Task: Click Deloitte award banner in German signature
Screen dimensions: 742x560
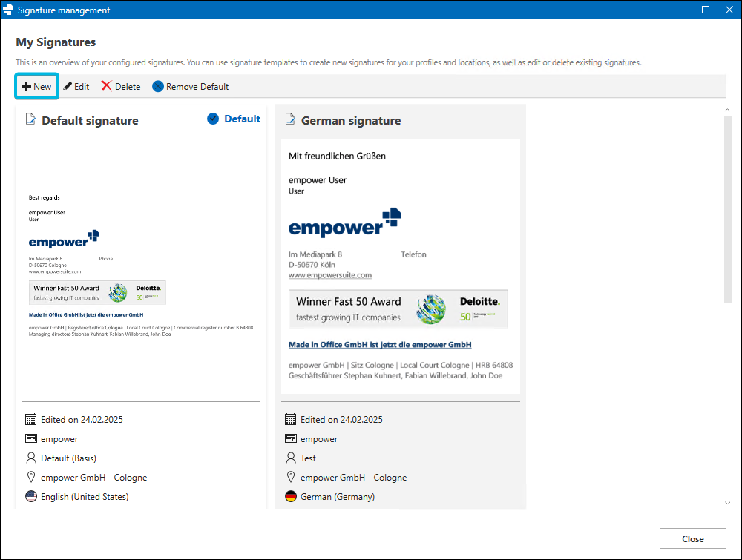Action: pyautogui.click(x=398, y=309)
